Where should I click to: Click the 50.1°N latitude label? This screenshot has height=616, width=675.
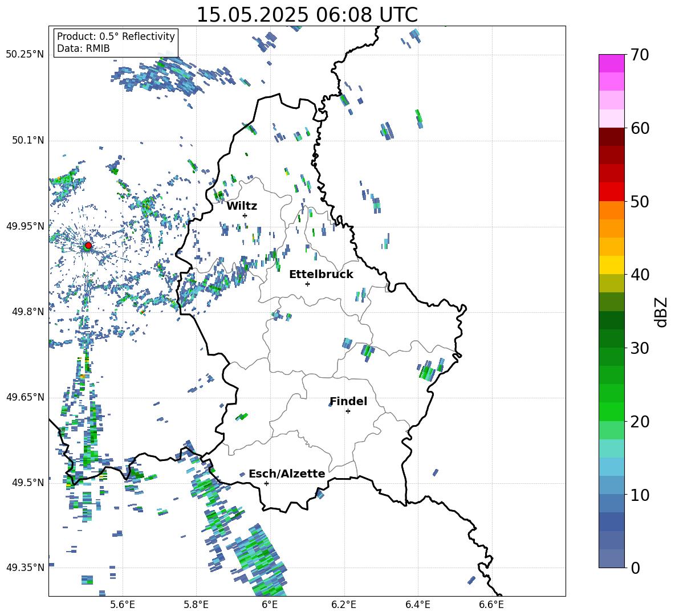(28, 141)
